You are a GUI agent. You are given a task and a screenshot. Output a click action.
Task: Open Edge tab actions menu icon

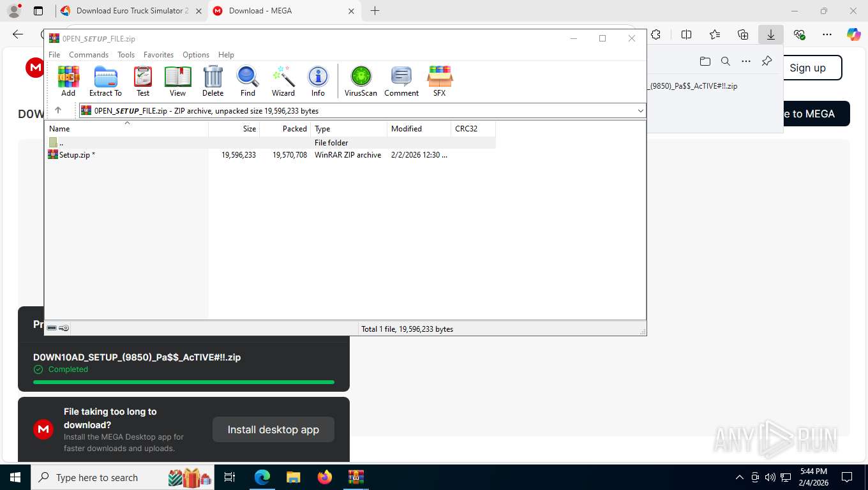(38, 11)
